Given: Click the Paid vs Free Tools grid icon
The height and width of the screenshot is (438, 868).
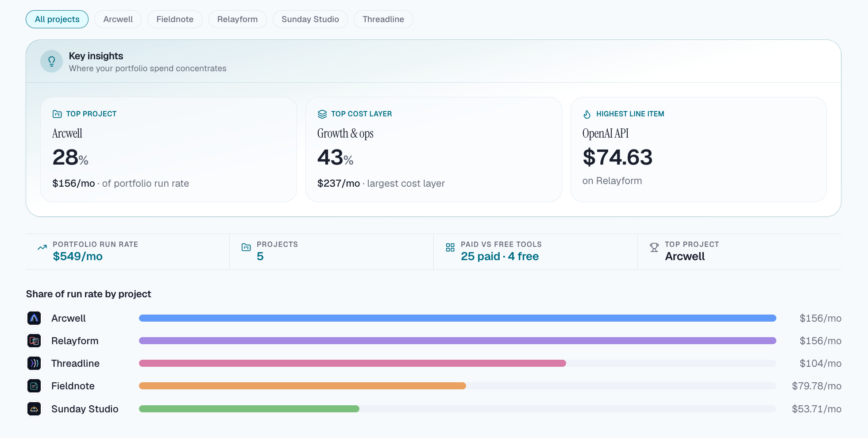Looking at the screenshot, I should [450, 247].
